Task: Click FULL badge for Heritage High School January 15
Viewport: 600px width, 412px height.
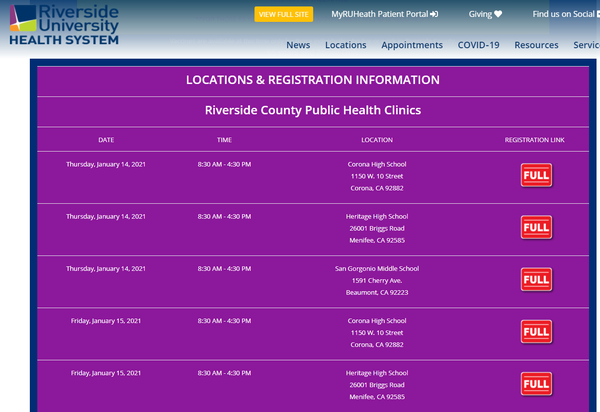Action: click(x=536, y=384)
